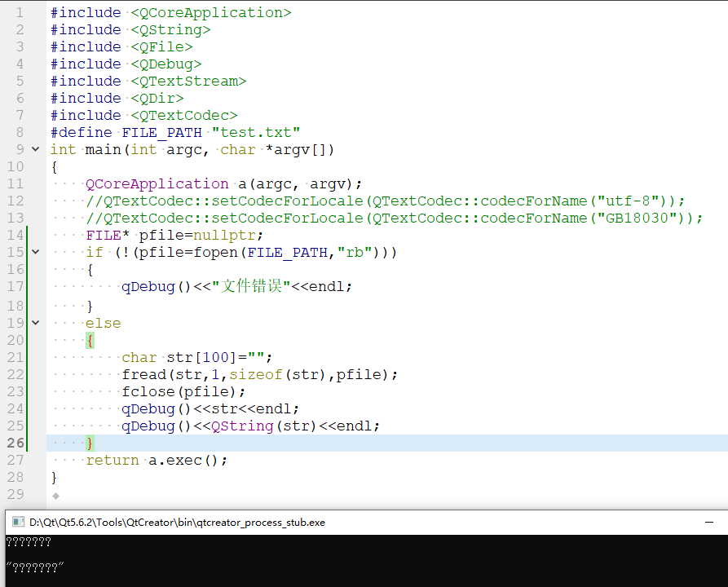Click the fread call

(144, 375)
